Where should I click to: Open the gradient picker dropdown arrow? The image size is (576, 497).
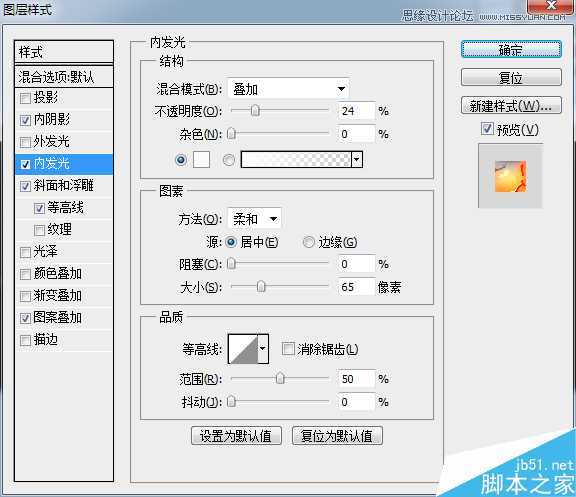click(357, 159)
